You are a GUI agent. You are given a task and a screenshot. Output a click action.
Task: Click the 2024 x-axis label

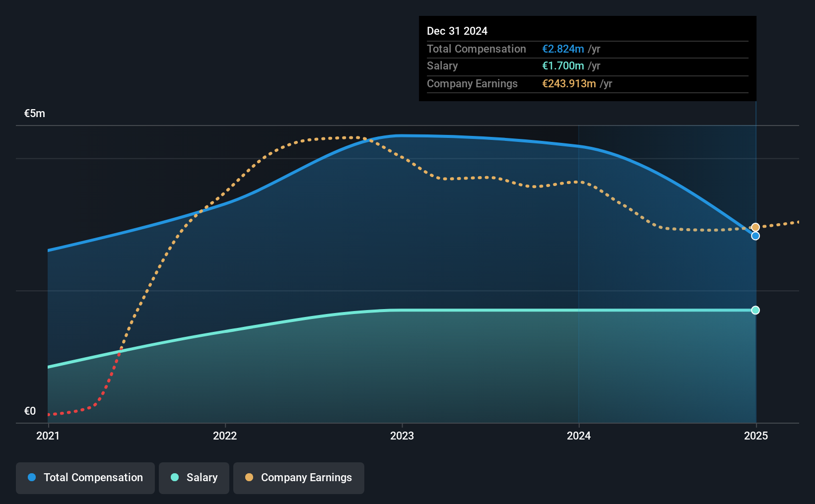click(579, 436)
